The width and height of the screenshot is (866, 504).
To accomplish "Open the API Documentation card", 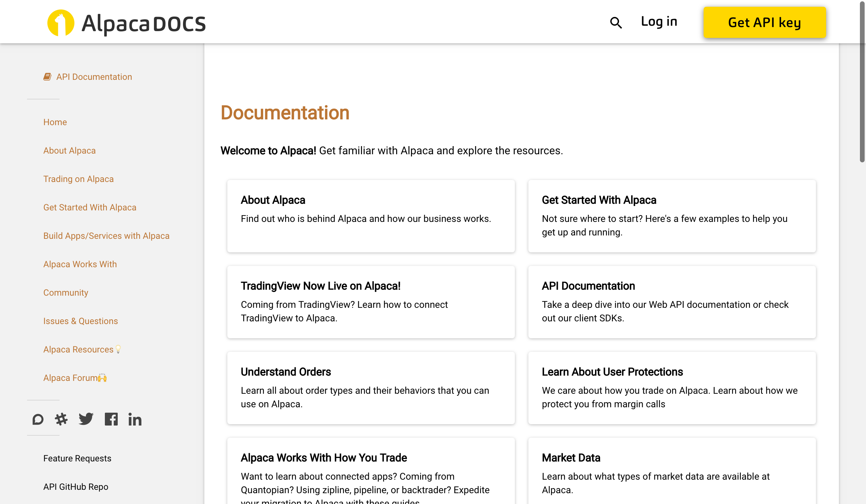I will (672, 302).
